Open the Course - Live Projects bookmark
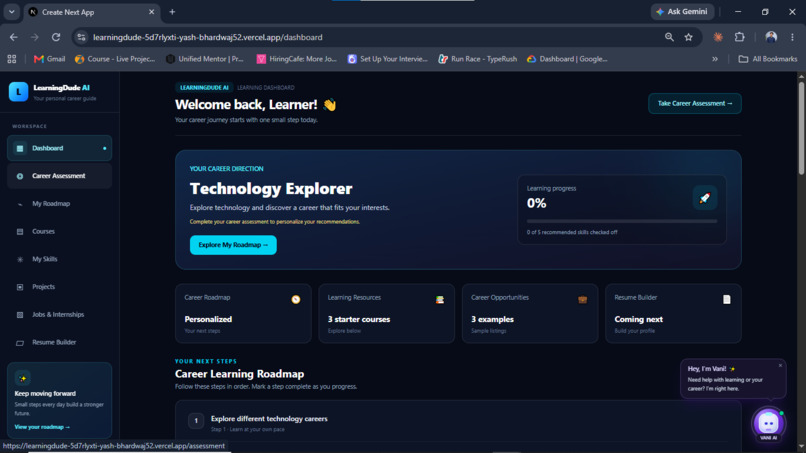 (115, 59)
